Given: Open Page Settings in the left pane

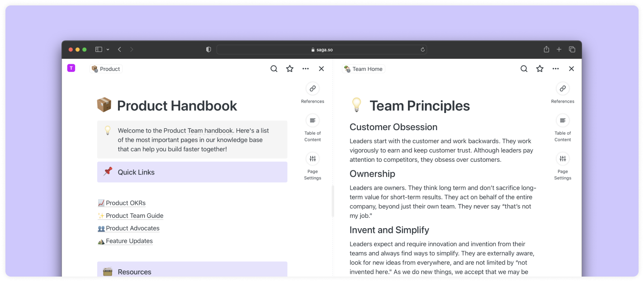Looking at the screenshot, I should [x=313, y=159].
